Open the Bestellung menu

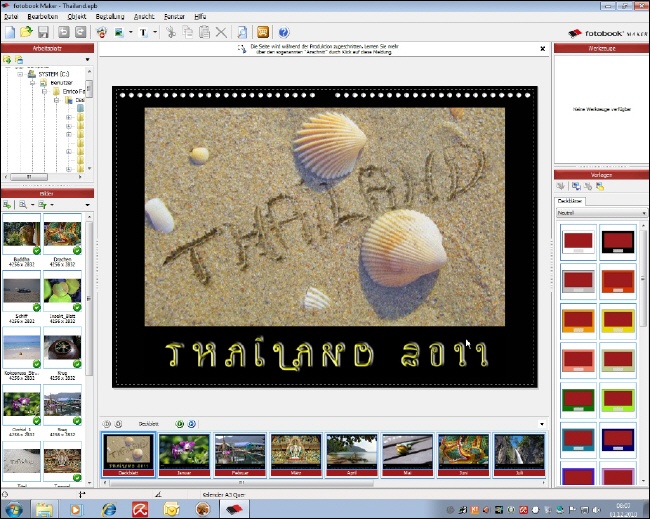coord(110,17)
